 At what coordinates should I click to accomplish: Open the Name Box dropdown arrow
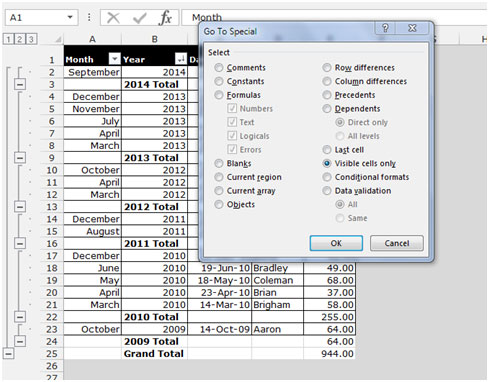pyautogui.click(x=70, y=17)
